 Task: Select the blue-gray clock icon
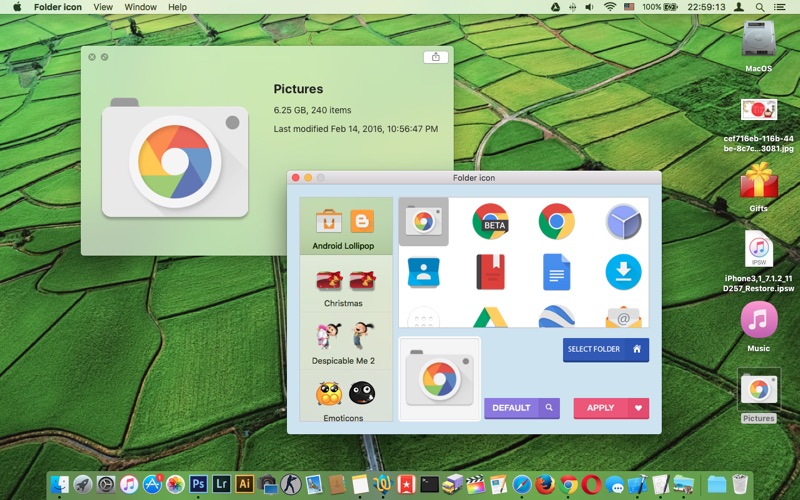click(623, 221)
